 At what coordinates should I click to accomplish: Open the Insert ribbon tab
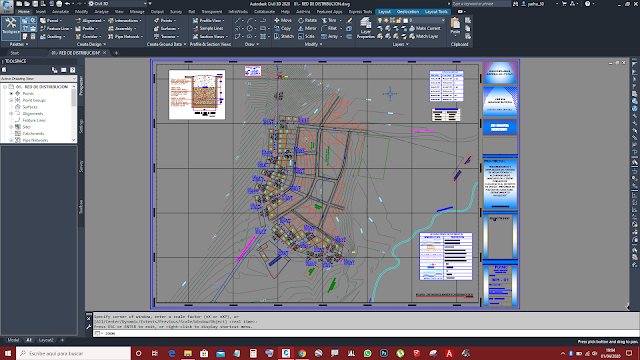pyautogui.click(x=41, y=11)
